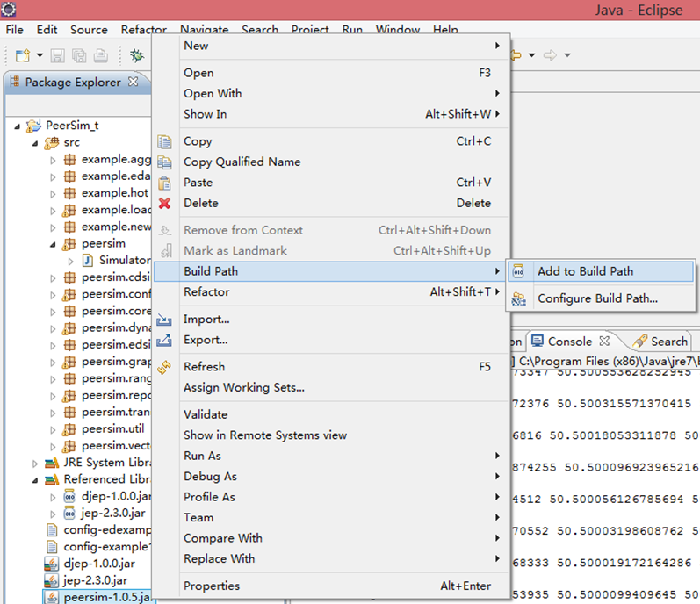Image resolution: width=700 pixels, height=604 pixels.
Task: Click the PeerSim_t project icon
Action: [33, 126]
